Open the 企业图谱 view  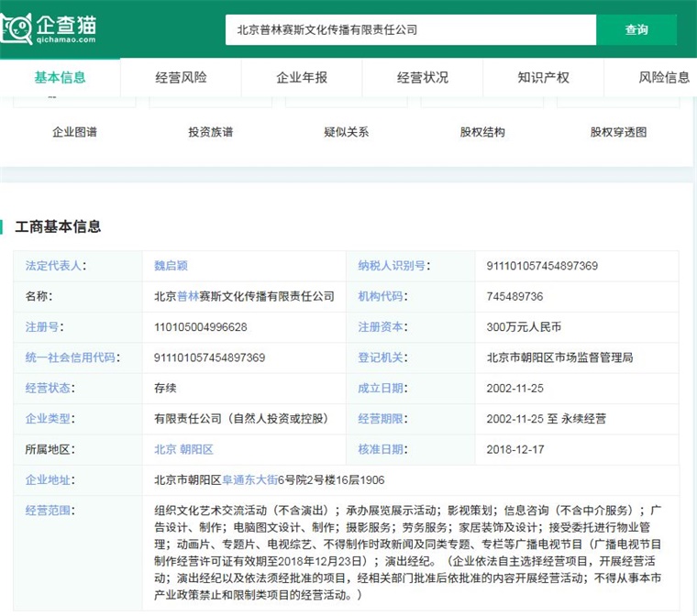(74, 132)
